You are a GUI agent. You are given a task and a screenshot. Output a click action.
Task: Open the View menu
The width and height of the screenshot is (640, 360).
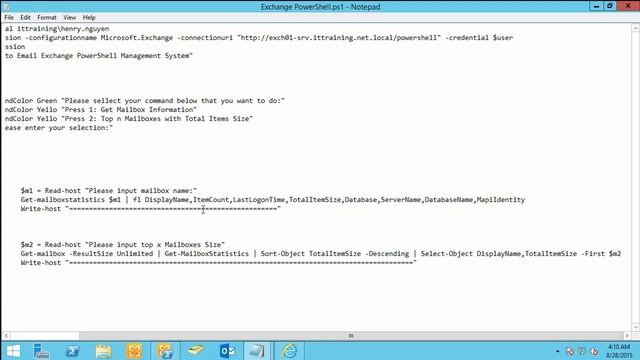pyautogui.click(x=69, y=18)
